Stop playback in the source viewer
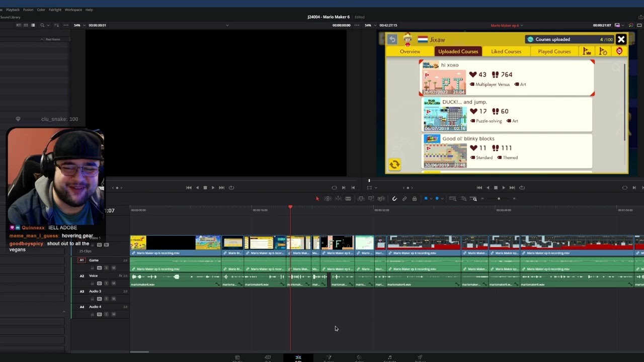Screen dimensions: 644x362 205,188
